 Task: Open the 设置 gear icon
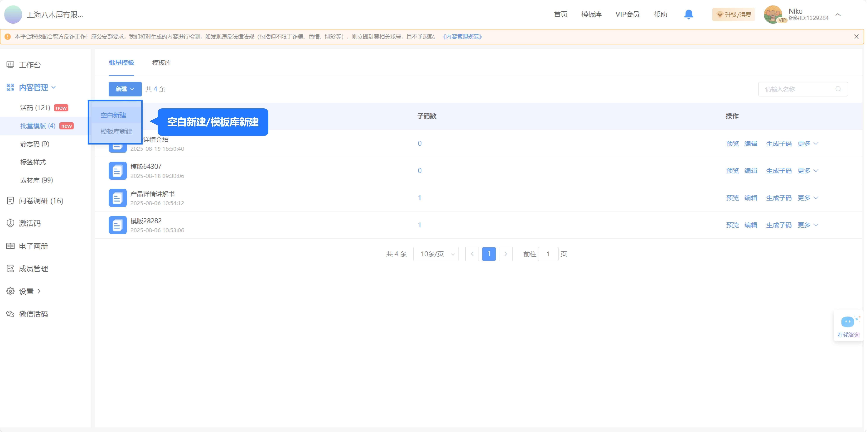10,291
